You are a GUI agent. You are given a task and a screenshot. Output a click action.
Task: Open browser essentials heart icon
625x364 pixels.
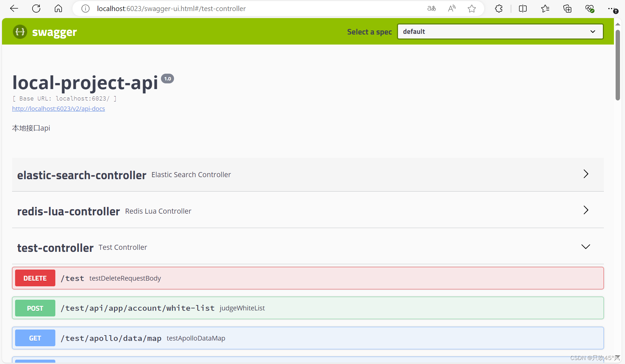pyautogui.click(x=590, y=9)
